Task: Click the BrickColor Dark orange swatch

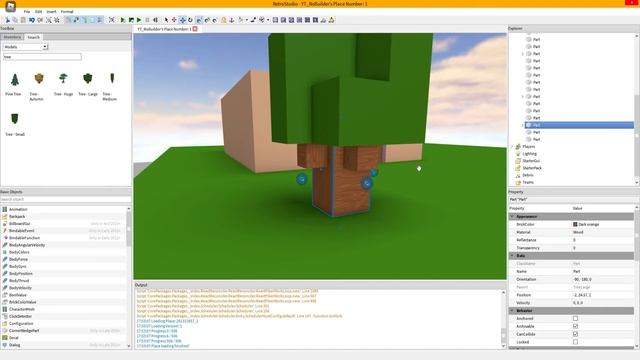Action: (575, 224)
